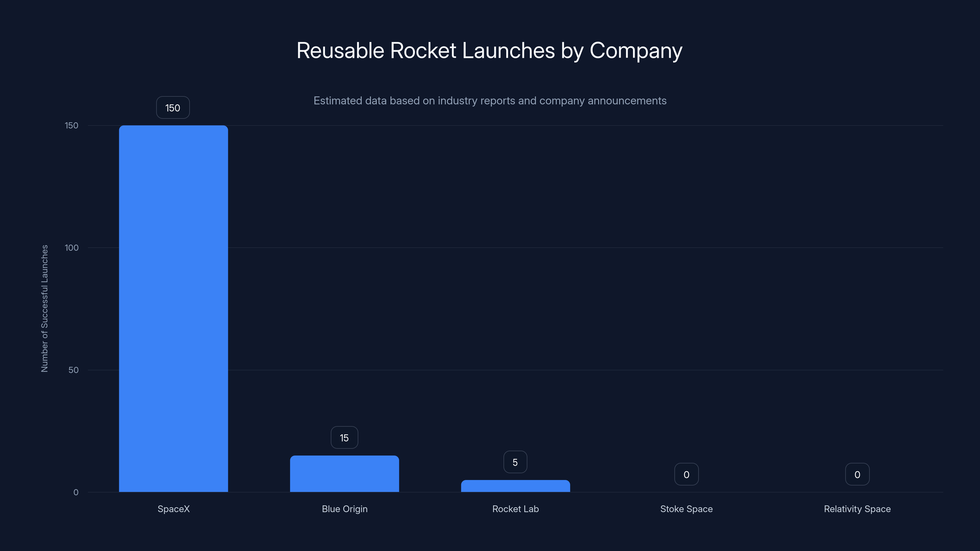Image resolution: width=980 pixels, height=551 pixels.
Task: Click the Rocket Lab bar
Action: [515, 486]
